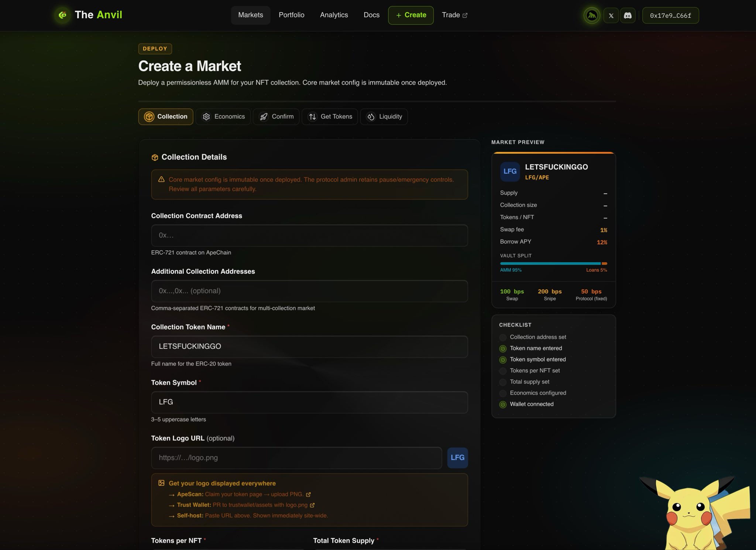
Task: Toggle the Economics configured checklist item
Action: [x=533, y=393]
